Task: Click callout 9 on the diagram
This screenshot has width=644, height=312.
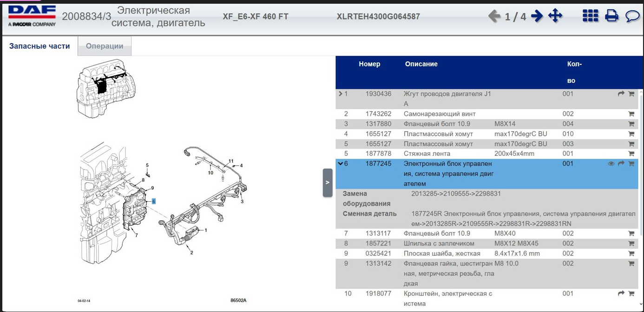Action: tap(152, 188)
